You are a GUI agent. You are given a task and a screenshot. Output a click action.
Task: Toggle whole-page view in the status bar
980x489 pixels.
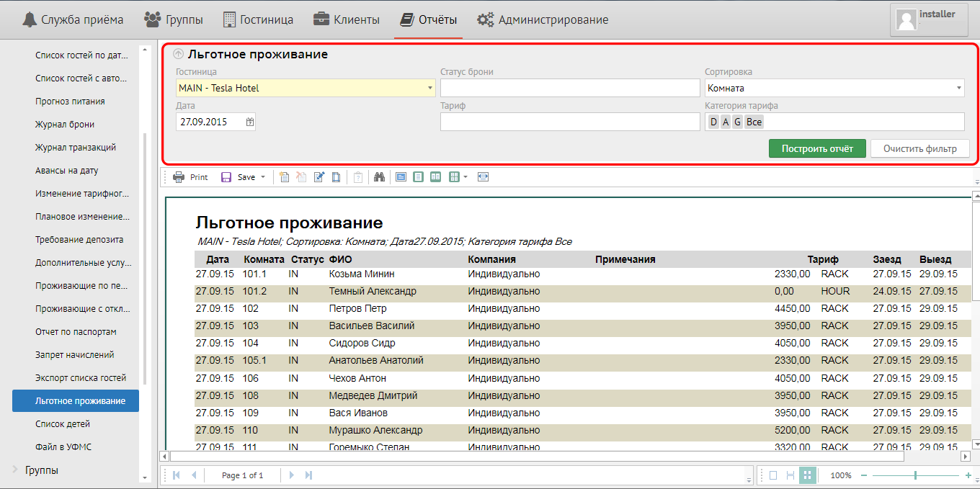(x=773, y=475)
